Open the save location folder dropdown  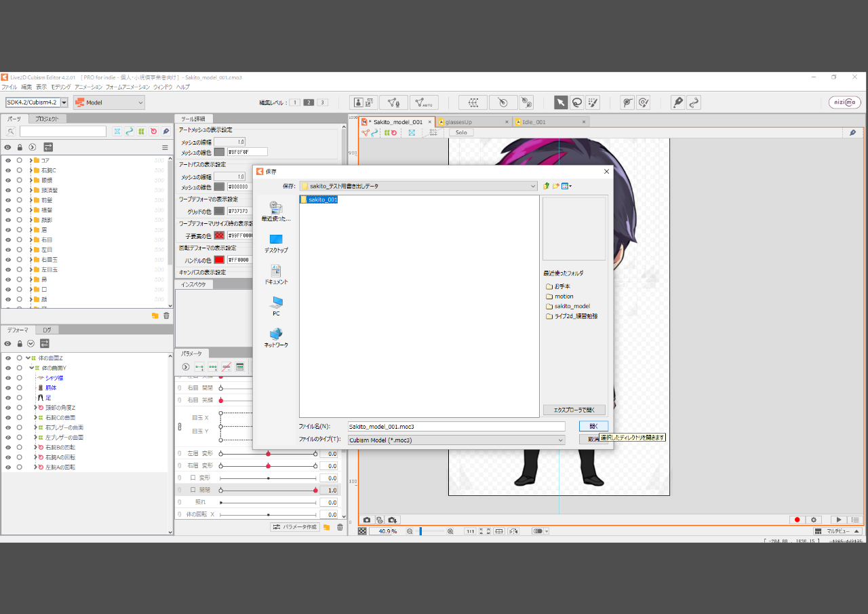pyautogui.click(x=418, y=186)
